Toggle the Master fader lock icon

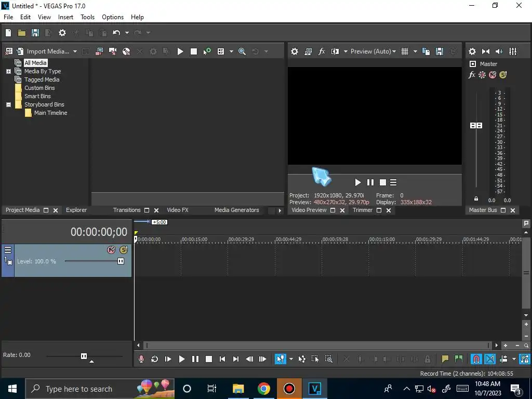(476, 199)
